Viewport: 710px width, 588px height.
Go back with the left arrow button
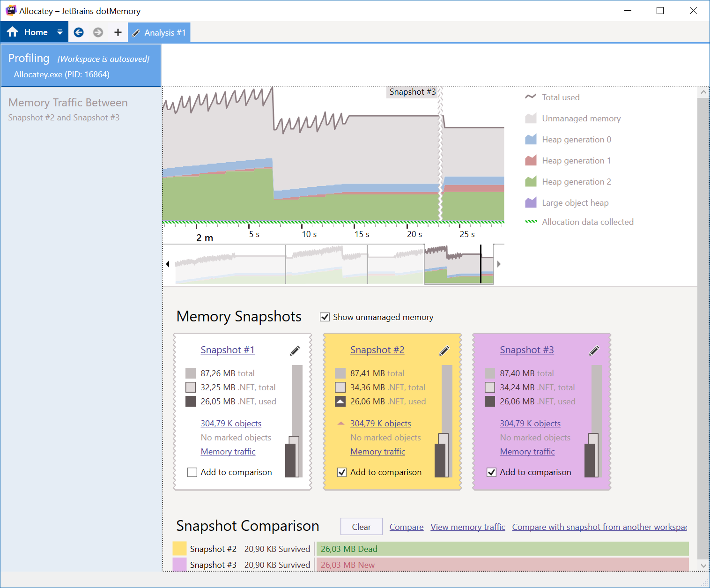coord(79,32)
